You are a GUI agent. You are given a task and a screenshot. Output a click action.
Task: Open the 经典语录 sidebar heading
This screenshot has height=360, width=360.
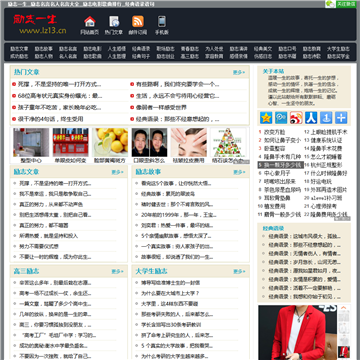[x=273, y=228]
